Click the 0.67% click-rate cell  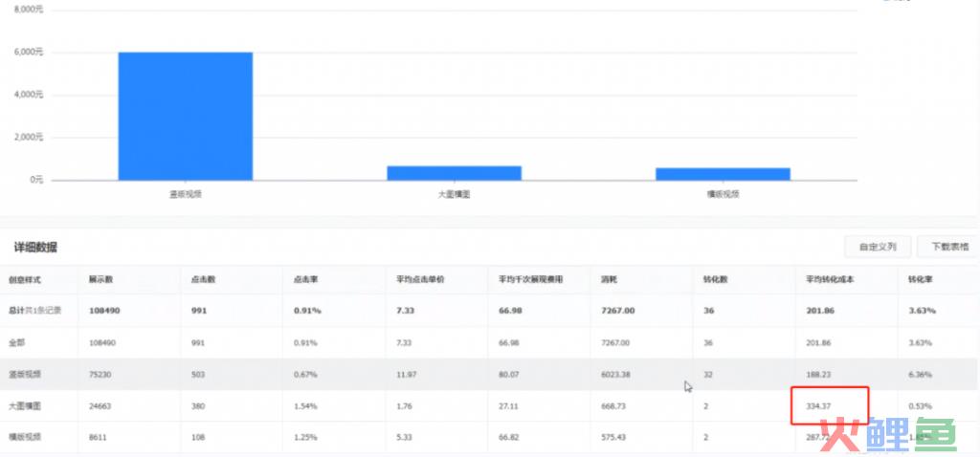[305, 375]
